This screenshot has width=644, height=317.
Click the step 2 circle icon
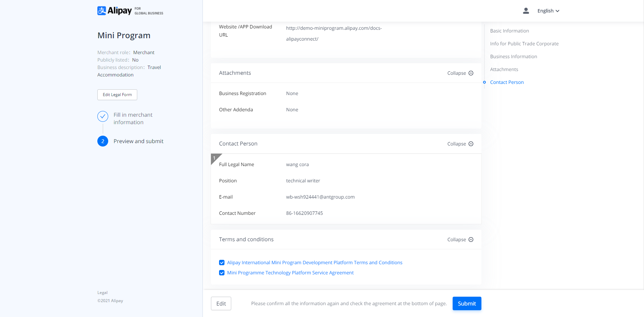click(103, 141)
